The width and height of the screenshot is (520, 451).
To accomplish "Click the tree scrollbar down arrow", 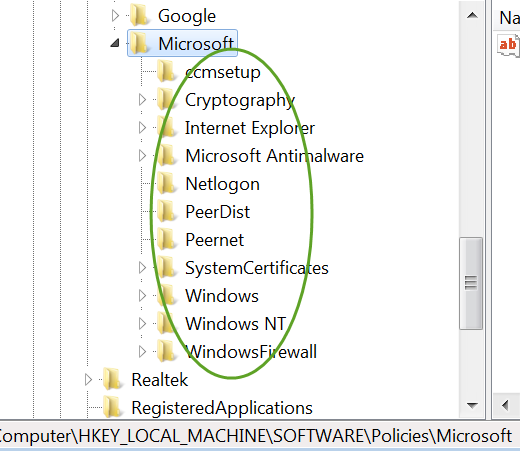I will pyautogui.click(x=472, y=405).
